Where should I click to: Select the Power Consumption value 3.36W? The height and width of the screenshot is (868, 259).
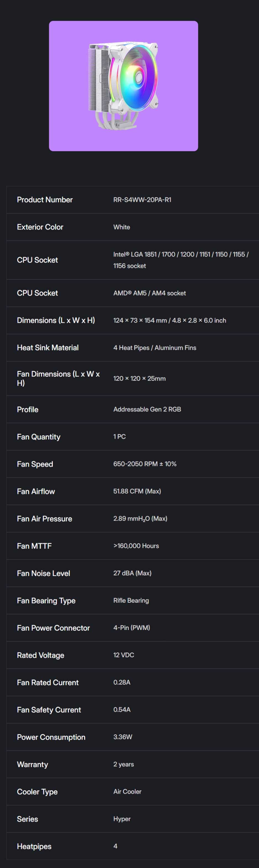pyautogui.click(x=122, y=737)
